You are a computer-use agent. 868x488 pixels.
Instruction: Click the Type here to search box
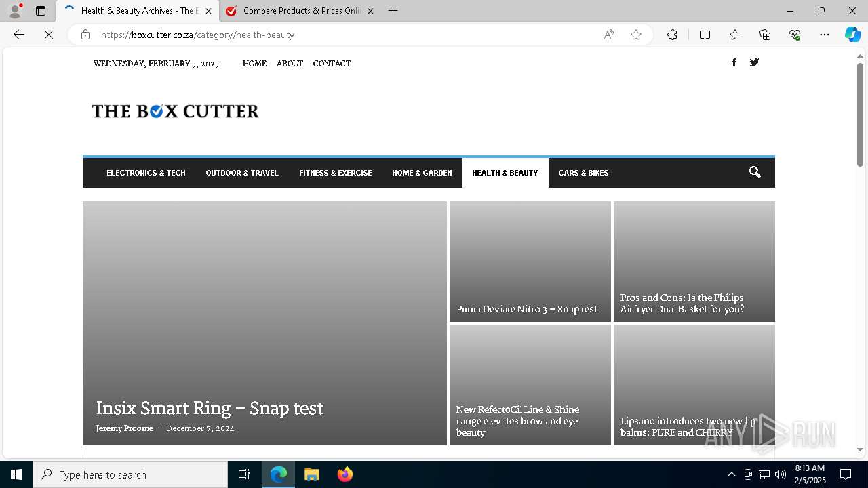pyautogui.click(x=130, y=474)
